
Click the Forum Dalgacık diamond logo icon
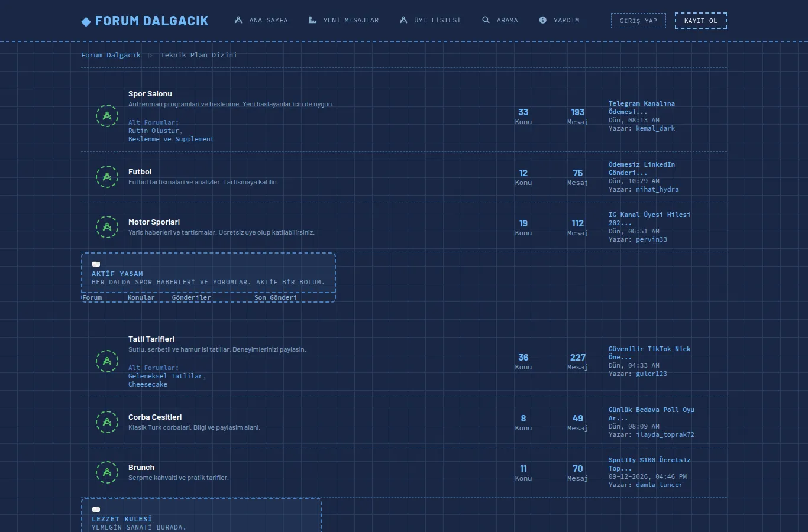tap(86, 21)
